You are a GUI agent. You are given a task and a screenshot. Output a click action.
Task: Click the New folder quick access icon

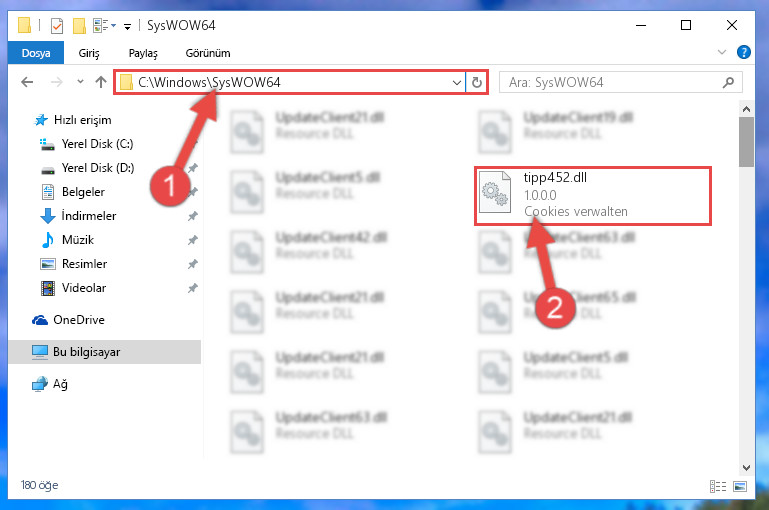point(79,26)
